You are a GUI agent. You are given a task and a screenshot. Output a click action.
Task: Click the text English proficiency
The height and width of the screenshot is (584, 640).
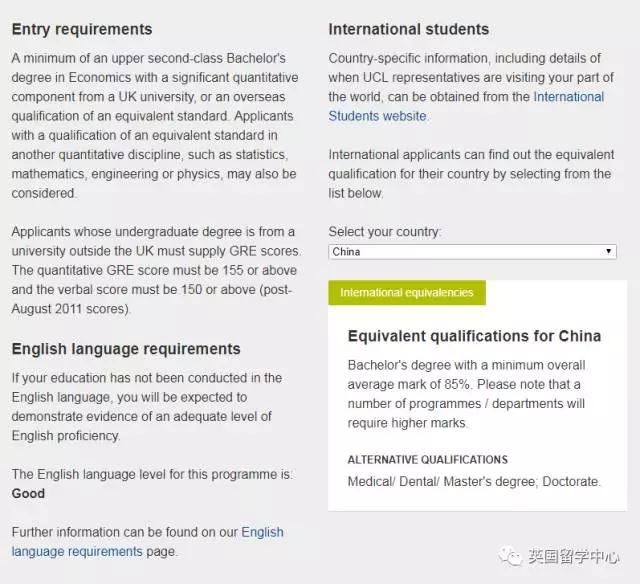(x=66, y=436)
